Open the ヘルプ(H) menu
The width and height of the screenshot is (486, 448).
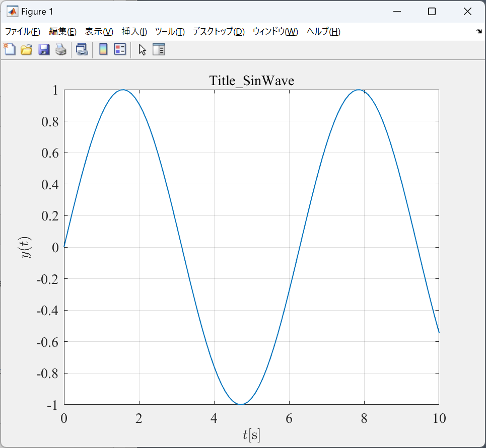pyautogui.click(x=324, y=32)
